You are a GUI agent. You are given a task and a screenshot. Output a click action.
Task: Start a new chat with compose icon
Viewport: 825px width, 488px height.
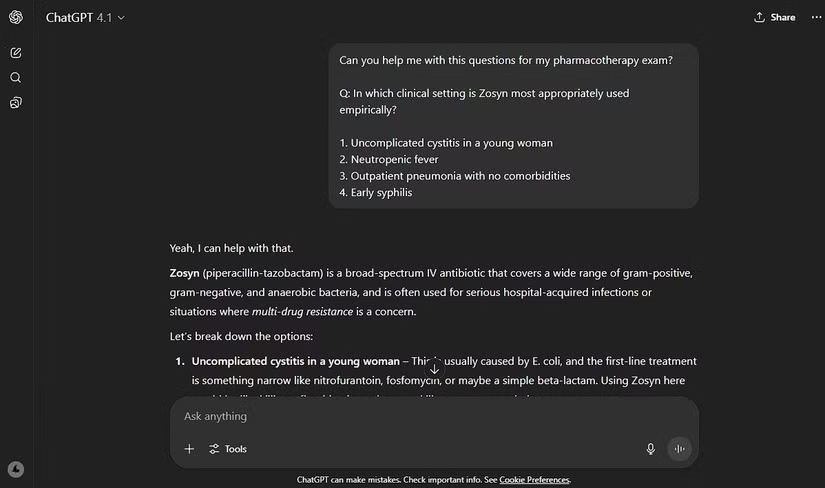(x=16, y=52)
